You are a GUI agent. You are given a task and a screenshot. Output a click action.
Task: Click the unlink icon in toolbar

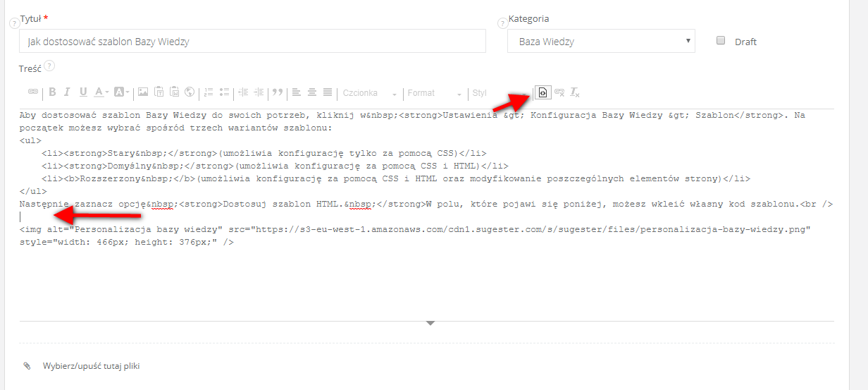pyautogui.click(x=559, y=92)
